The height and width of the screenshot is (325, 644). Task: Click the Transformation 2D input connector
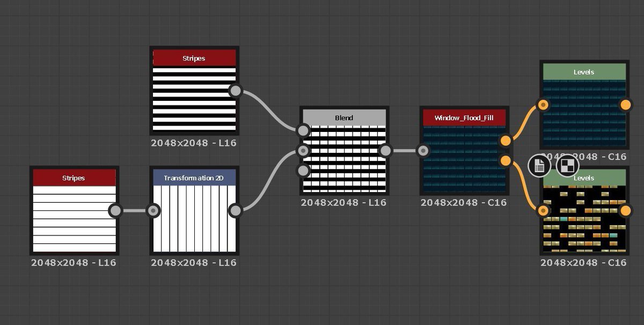coord(153,211)
